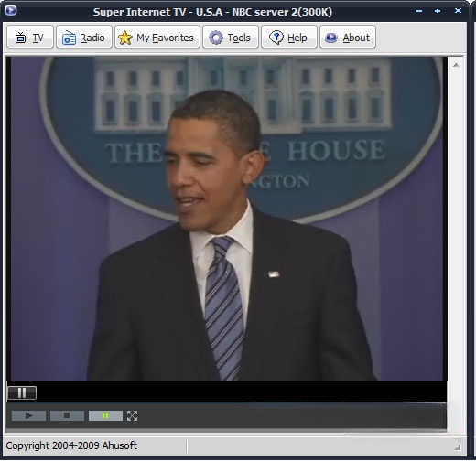The image size is (476, 461).
Task: Show My Favorites star menu
Action: coord(157,38)
